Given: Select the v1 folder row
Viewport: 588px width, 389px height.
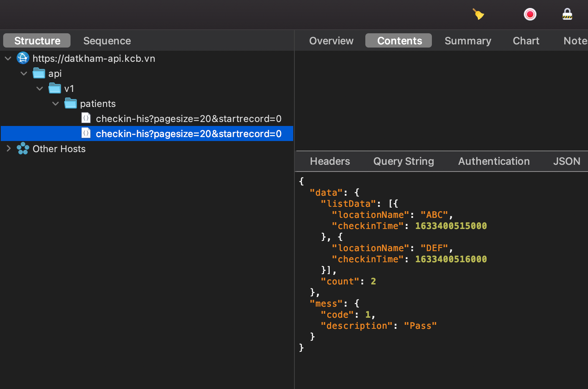Looking at the screenshot, I should point(147,88).
